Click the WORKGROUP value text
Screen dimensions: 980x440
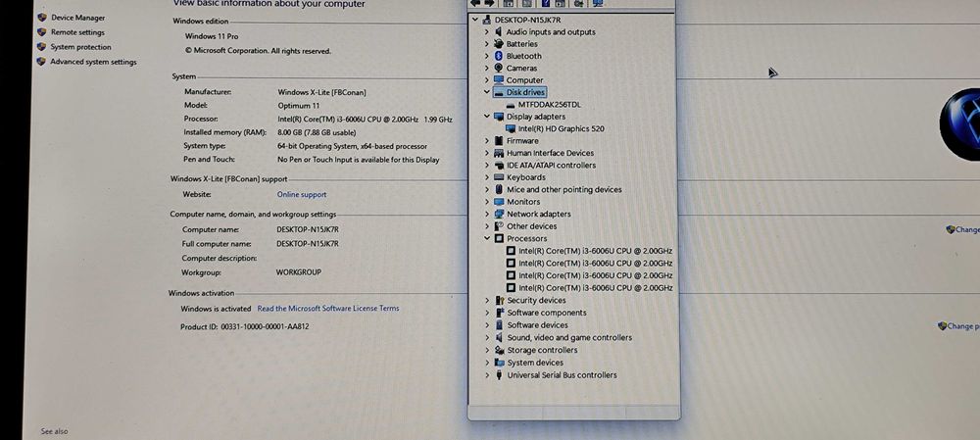tap(299, 272)
